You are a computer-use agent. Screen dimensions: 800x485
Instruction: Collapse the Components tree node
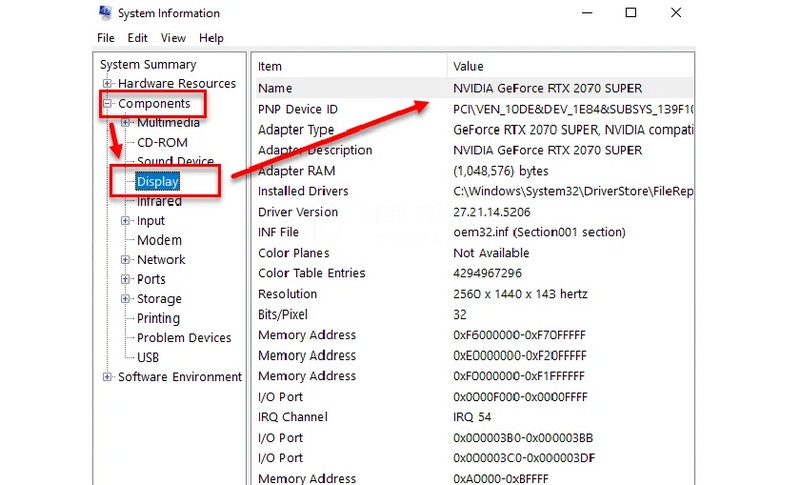(107, 104)
